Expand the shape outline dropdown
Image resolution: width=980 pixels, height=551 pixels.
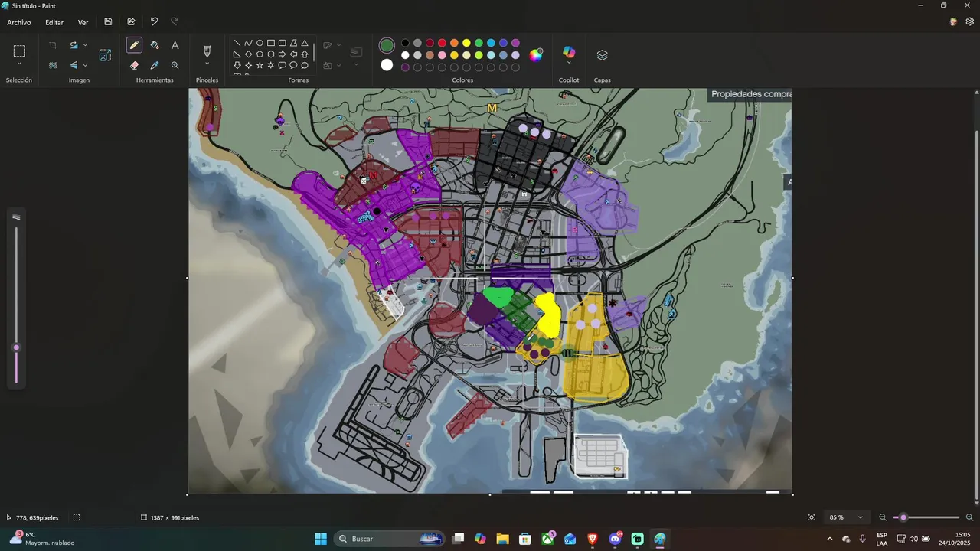click(339, 45)
